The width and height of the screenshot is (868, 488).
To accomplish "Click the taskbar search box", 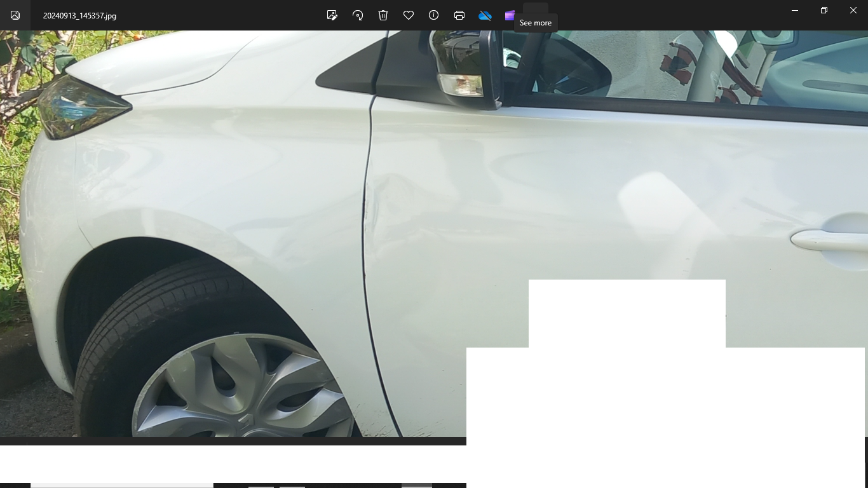I will click(122, 485).
